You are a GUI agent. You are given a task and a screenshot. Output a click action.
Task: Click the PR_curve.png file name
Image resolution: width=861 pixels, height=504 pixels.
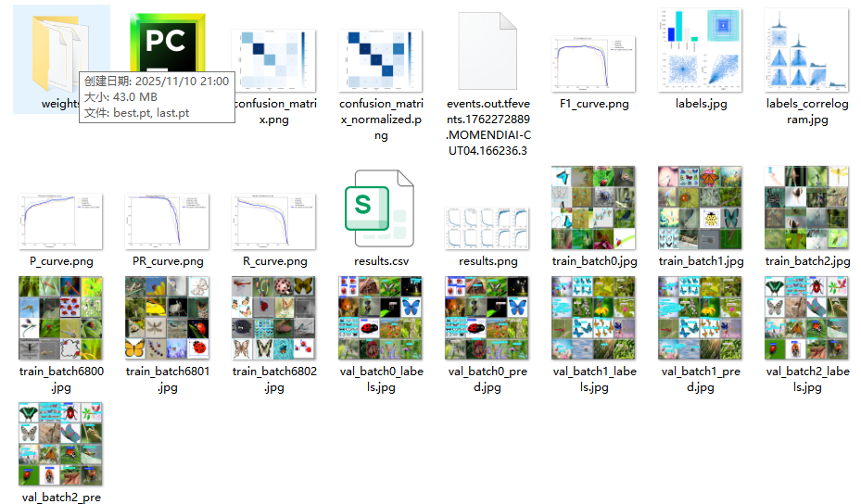click(x=168, y=261)
